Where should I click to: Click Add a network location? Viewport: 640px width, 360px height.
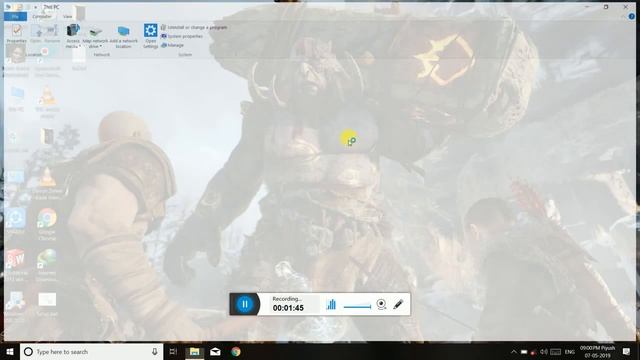tap(124, 37)
